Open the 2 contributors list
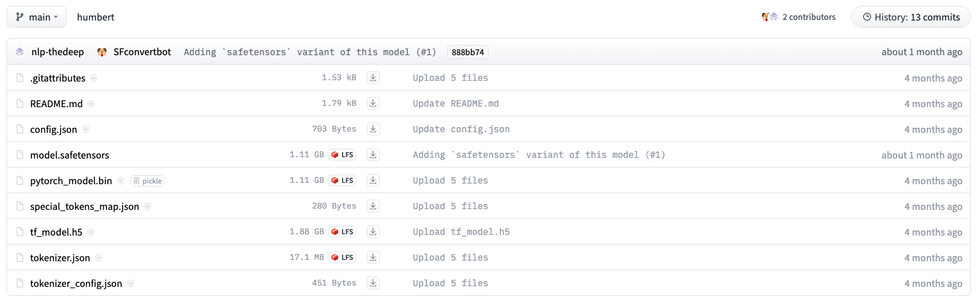The width and height of the screenshot is (980, 301). coord(798,17)
